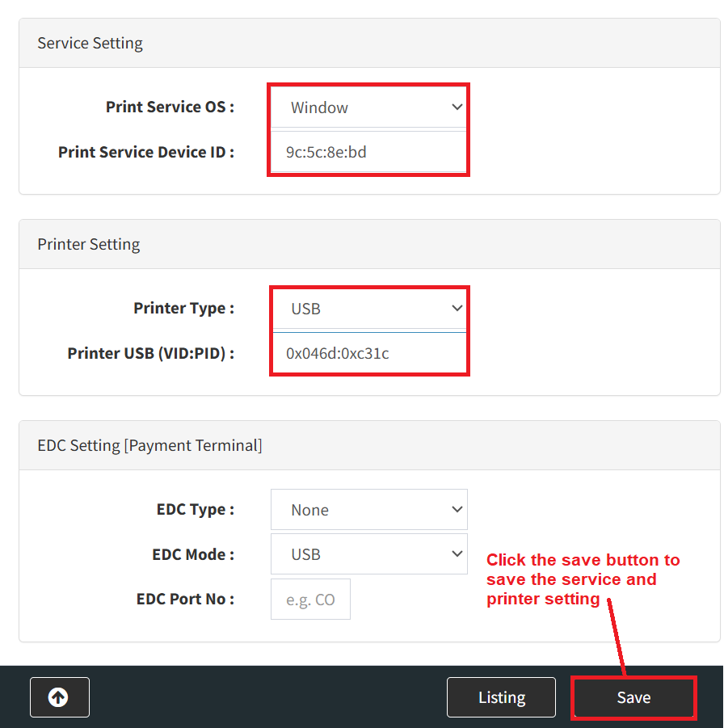Click the 'EDC Type' label
The width and height of the screenshot is (724, 728).
195,510
